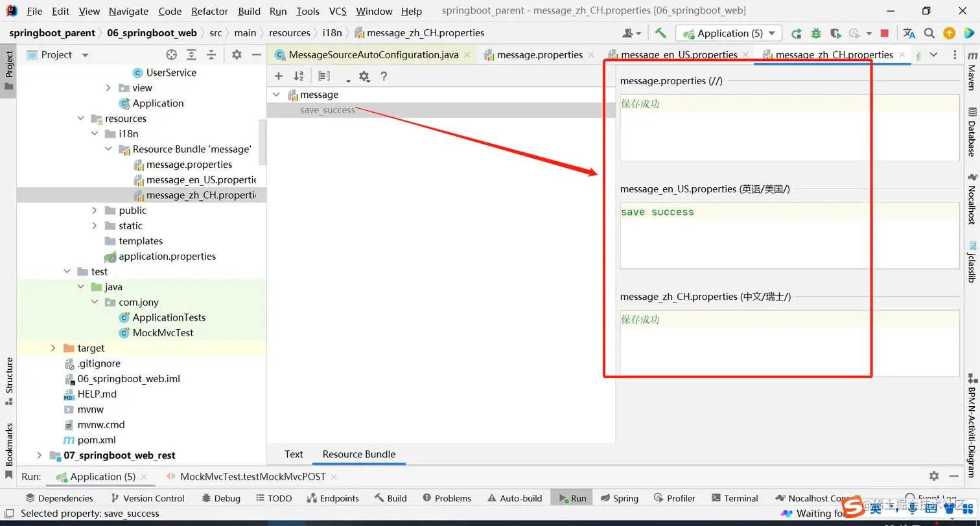The image size is (980, 526).
Task: Open the Translate icon in the top toolbar
Action: 909,33
